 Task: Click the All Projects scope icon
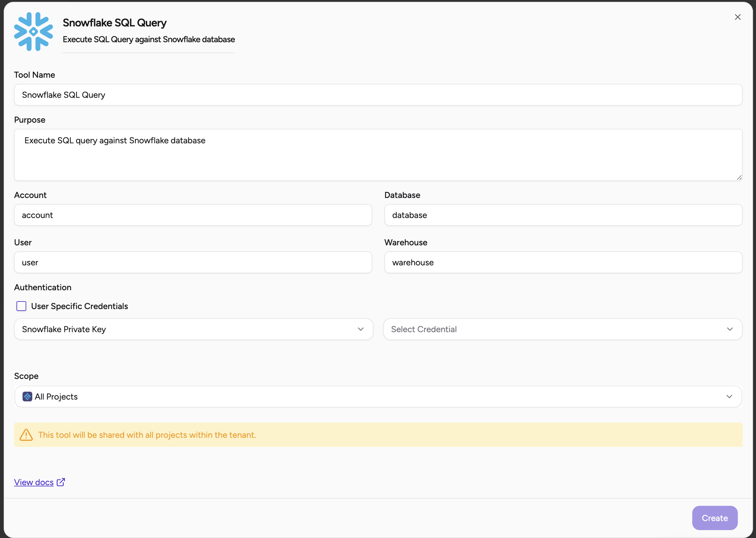(27, 397)
